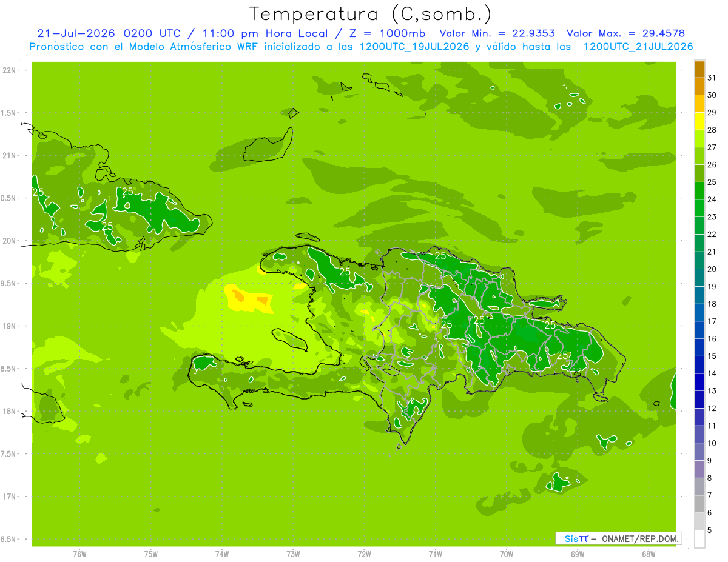Click the '18N' latitude axis label

click(x=9, y=411)
